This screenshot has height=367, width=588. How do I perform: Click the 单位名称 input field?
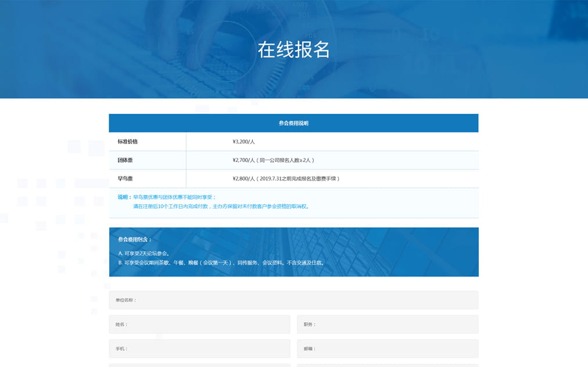293,300
